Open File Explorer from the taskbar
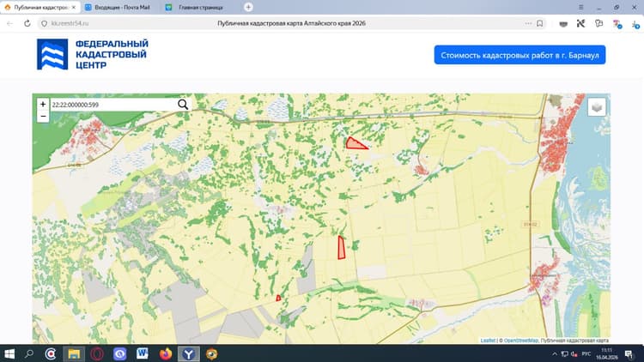Viewport: 644px width, 362px height. 74,353
